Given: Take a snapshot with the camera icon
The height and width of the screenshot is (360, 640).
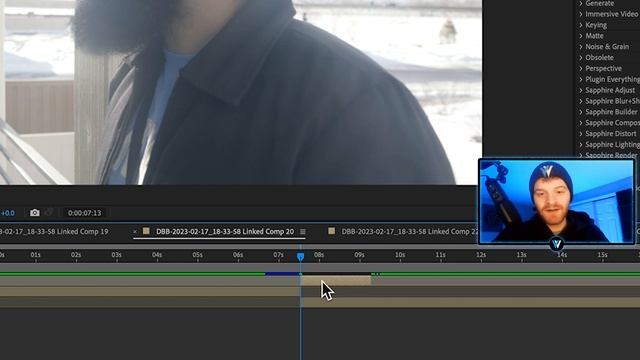Looking at the screenshot, I should 35,213.
